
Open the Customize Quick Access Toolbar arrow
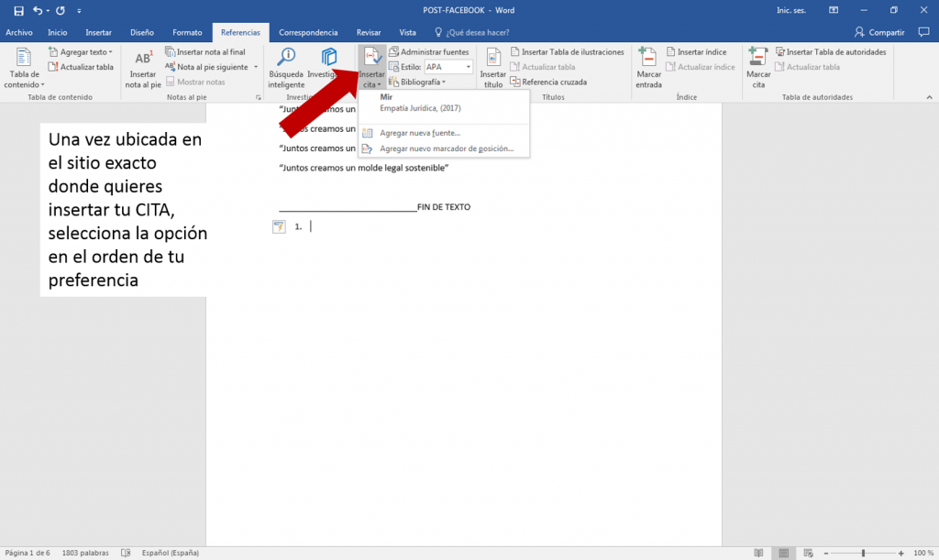click(79, 11)
